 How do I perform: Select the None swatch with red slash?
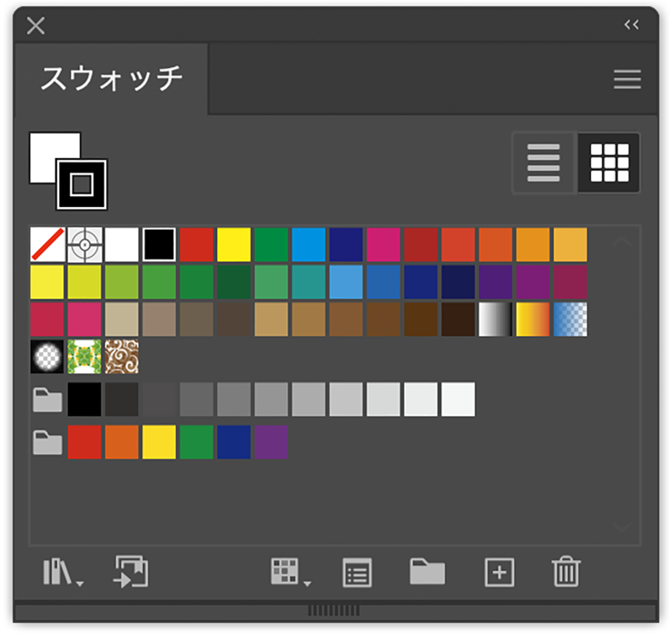click(x=47, y=244)
